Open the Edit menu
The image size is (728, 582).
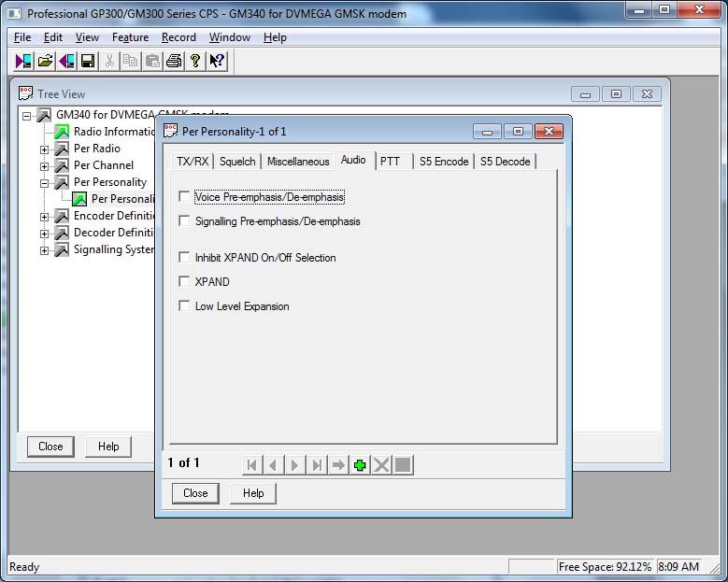pos(53,37)
